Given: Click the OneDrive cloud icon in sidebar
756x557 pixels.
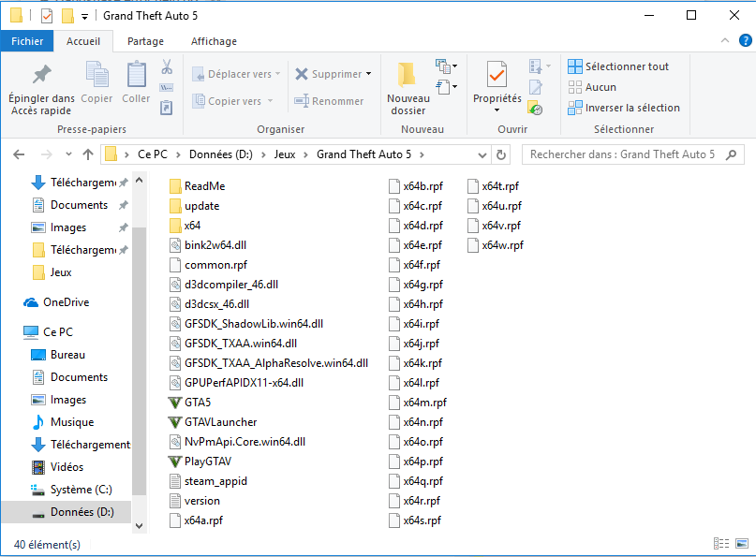Looking at the screenshot, I should [x=31, y=302].
